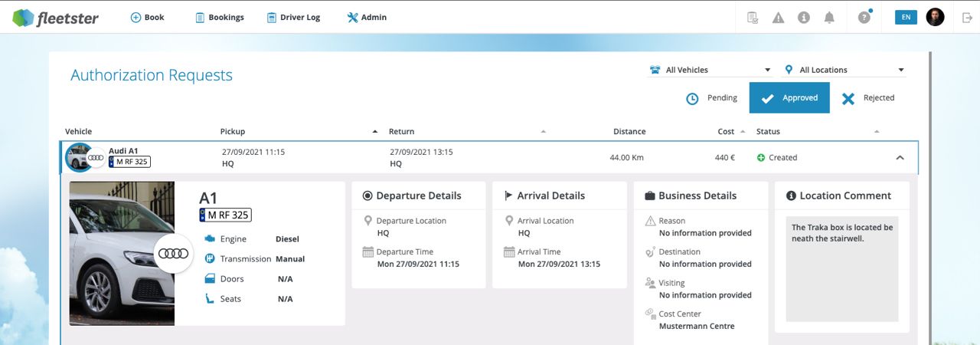Open the Admin menu
The width and height of the screenshot is (980, 345).
(367, 17)
